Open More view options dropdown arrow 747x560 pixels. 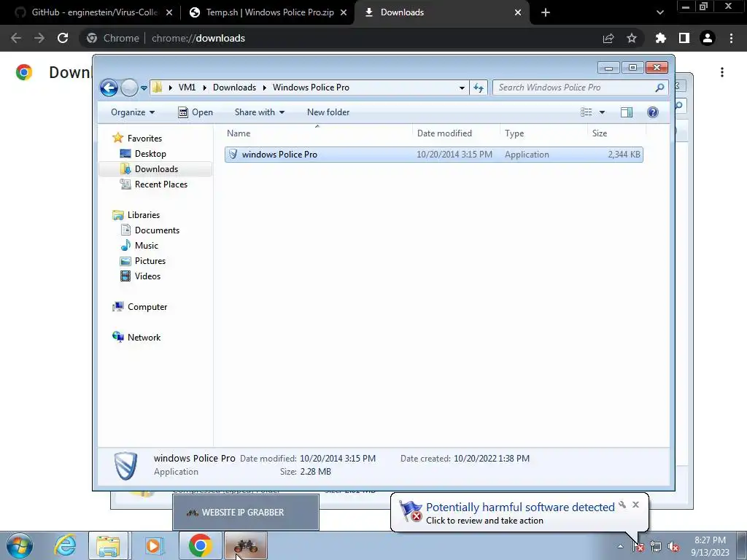(602, 112)
